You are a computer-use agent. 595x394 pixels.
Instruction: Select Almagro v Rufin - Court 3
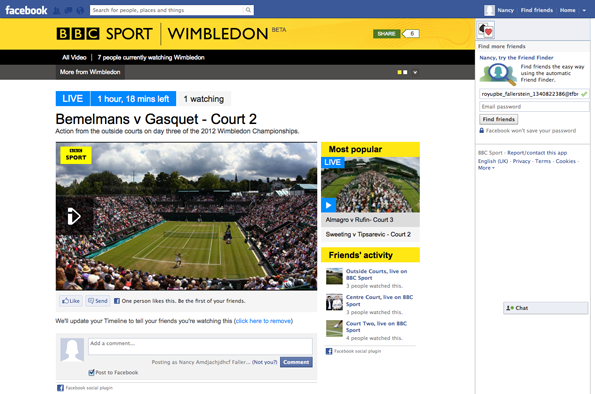(x=370, y=220)
